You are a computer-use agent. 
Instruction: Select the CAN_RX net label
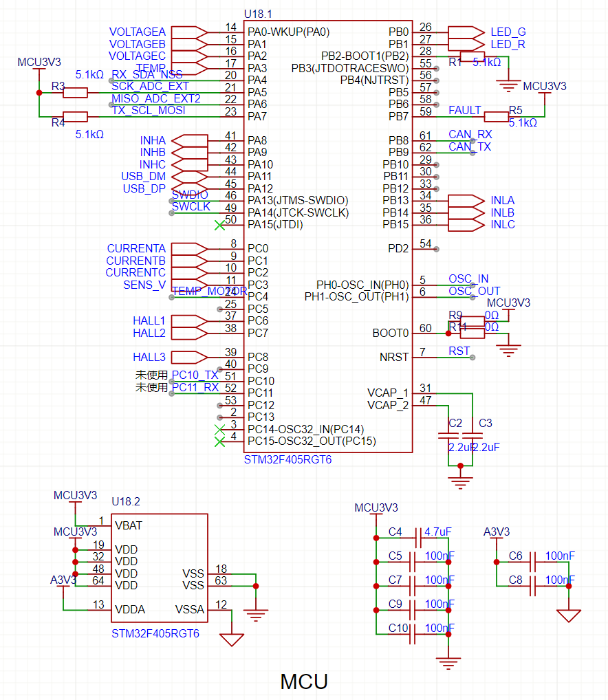[x=470, y=134]
